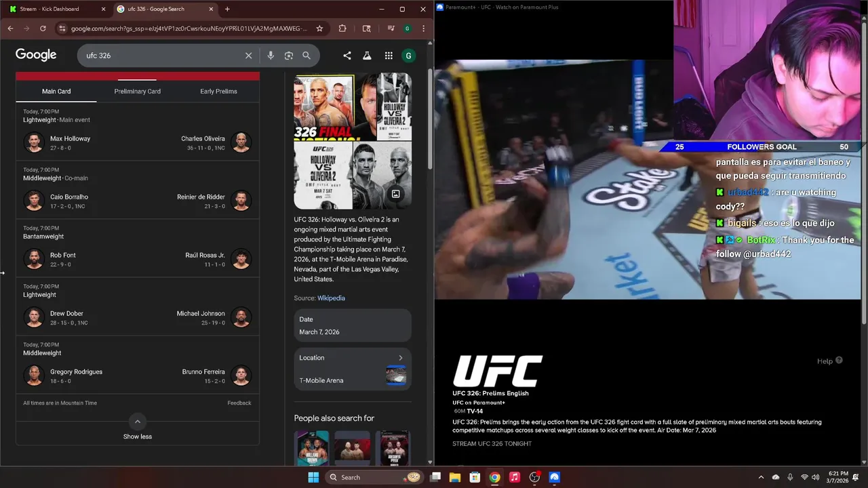Select the Preliminary Card tab
The height and width of the screenshot is (488, 868).
coord(138,91)
